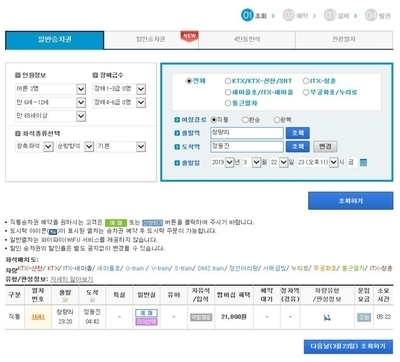The width and height of the screenshot is (400, 362).
Task: Click step 03 결제 circle
Action: click(x=330, y=15)
